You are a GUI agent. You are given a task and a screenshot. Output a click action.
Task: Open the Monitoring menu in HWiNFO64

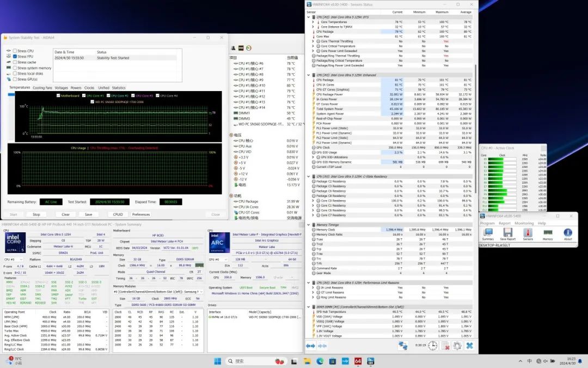pyautogui.click(x=524, y=223)
